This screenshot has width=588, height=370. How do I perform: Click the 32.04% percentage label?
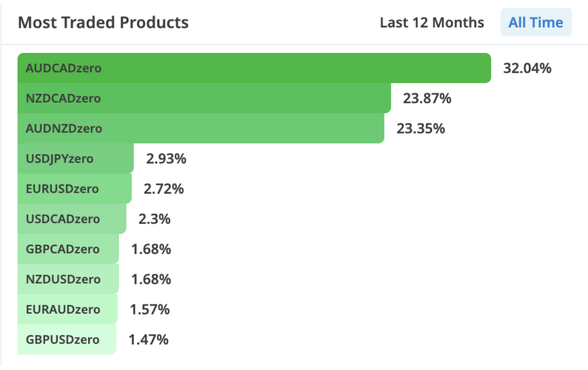[527, 69]
